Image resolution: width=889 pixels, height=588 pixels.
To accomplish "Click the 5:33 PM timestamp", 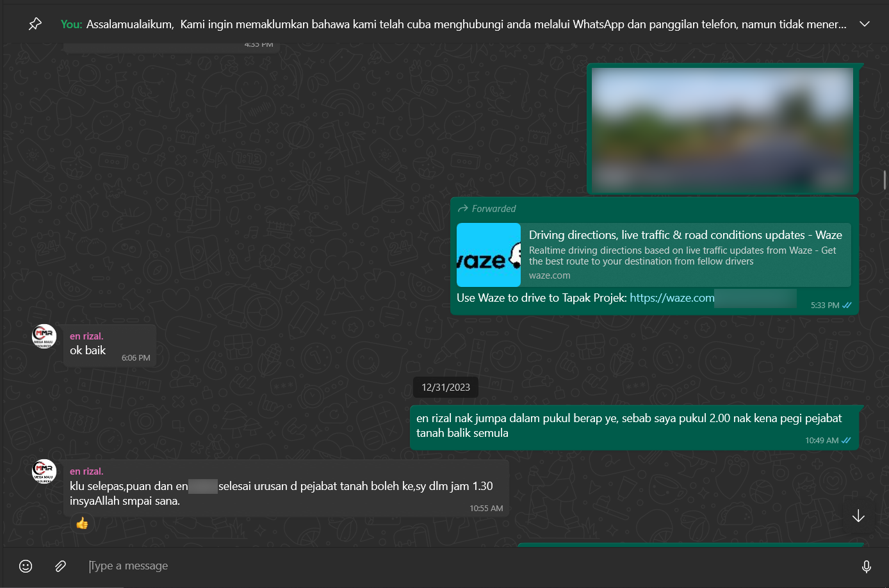I will click(825, 306).
